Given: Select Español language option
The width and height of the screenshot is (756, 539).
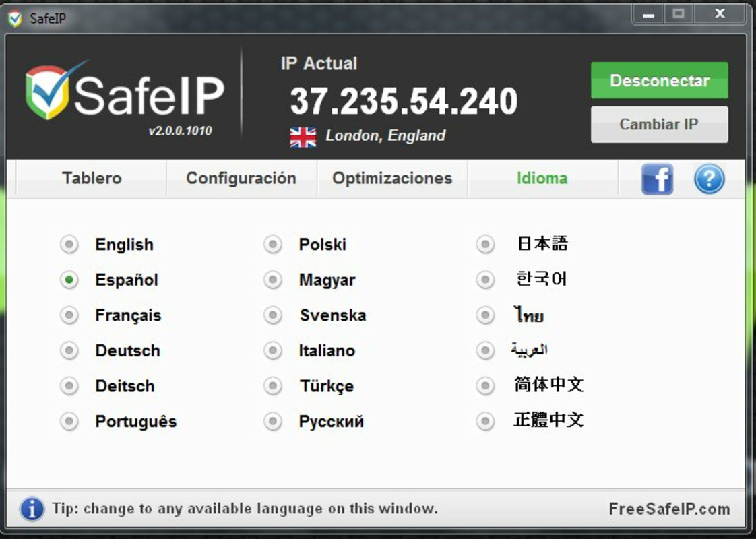Looking at the screenshot, I should click(x=69, y=280).
